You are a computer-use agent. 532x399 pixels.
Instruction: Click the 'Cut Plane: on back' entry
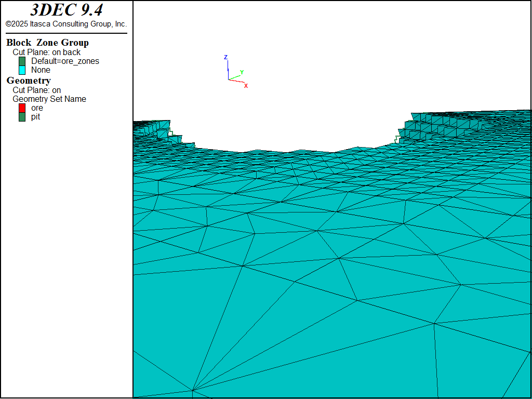pyautogui.click(x=46, y=52)
